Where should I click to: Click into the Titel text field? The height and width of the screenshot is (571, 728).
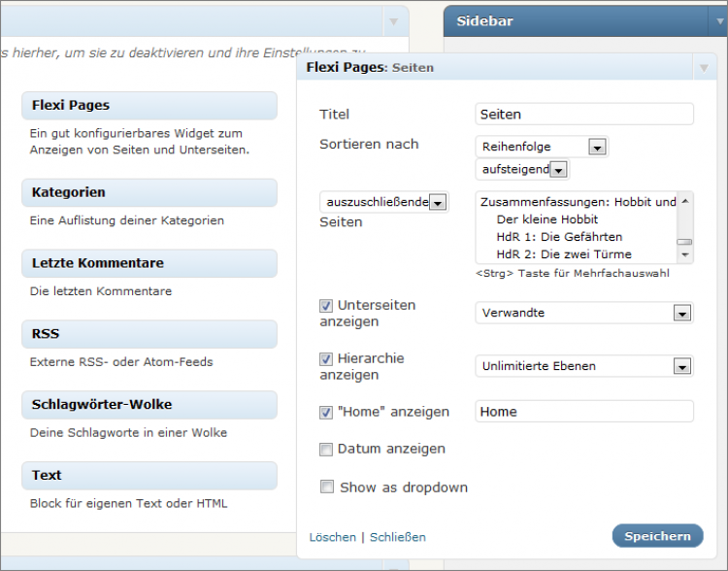tap(584, 115)
